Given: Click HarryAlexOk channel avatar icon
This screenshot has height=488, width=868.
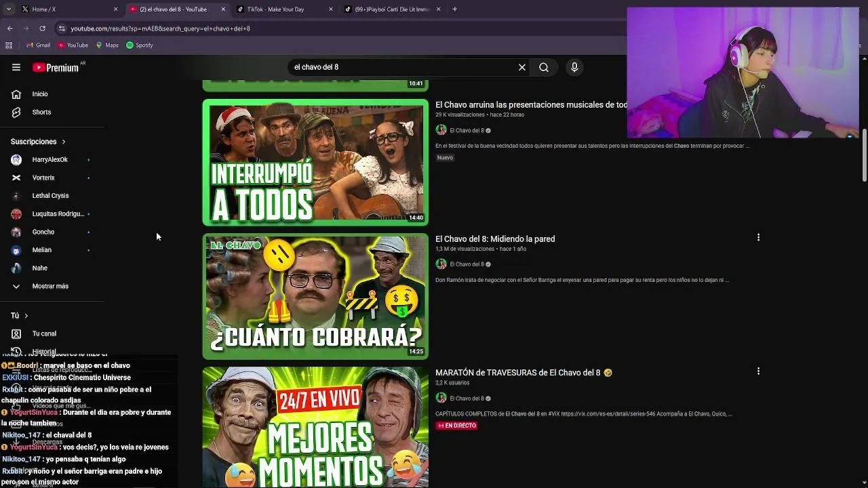Looking at the screenshot, I should (x=16, y=160).
